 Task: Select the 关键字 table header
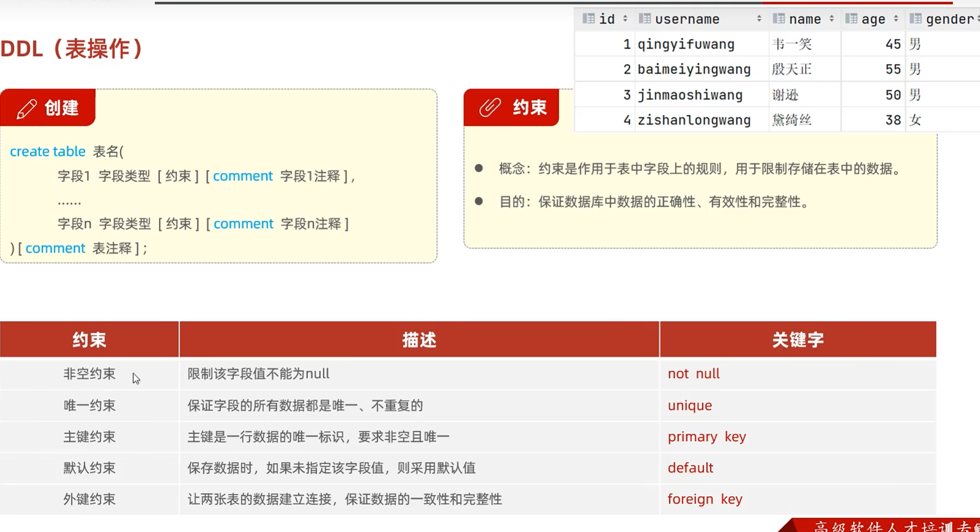798,340
